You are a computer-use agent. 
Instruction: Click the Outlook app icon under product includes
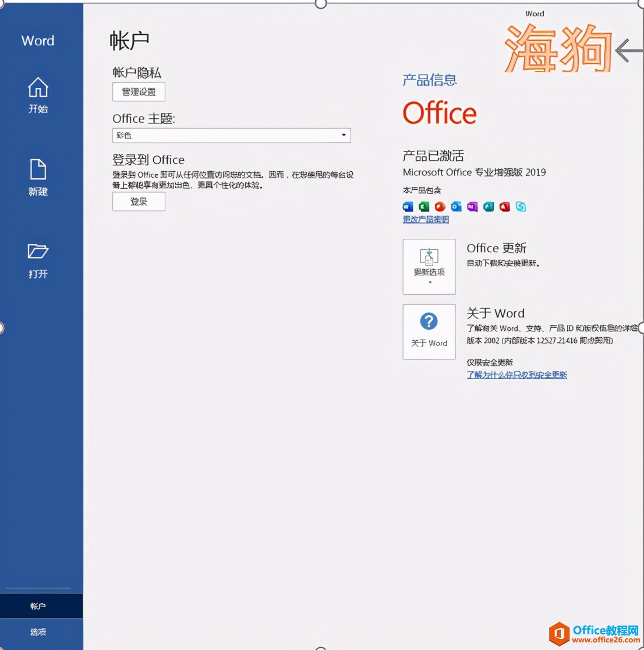pos(457,206)
